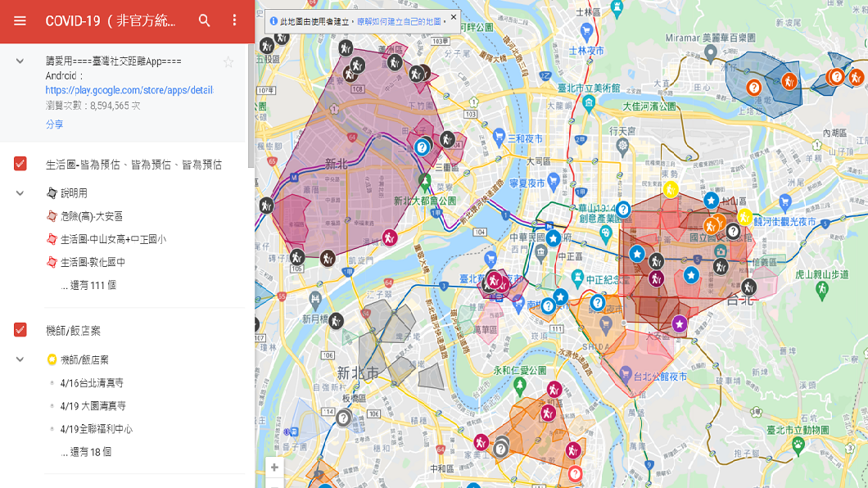Uncheck the 機師/飯店案 layer checkbox

(20, 330)
